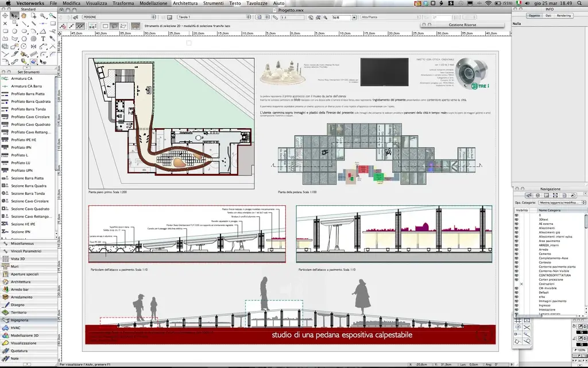Click the scale 1:1 input field
The height and width of the screenshot is (368, 588).
291,18
